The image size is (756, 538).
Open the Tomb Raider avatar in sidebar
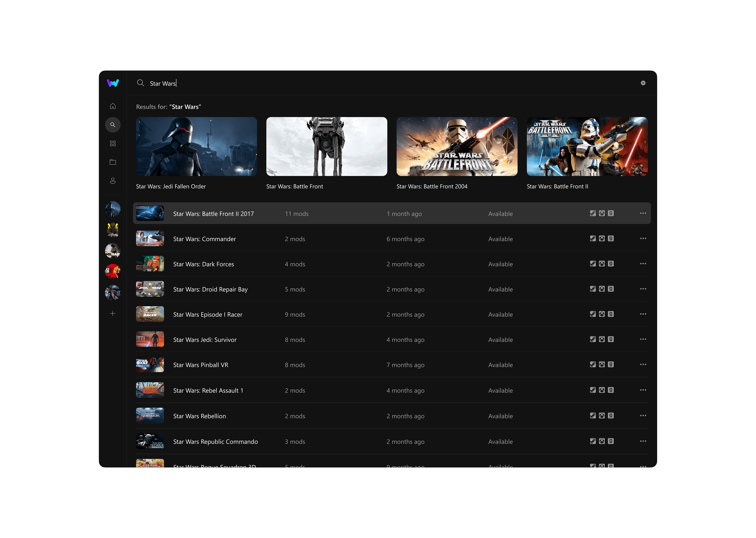pyautogui.click(x=113, y=251)
